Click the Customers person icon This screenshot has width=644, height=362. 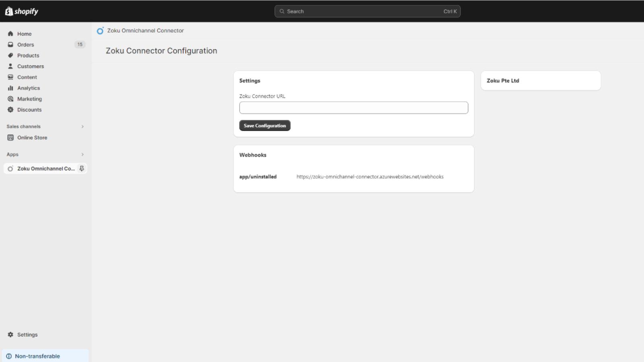coord(10,66)
